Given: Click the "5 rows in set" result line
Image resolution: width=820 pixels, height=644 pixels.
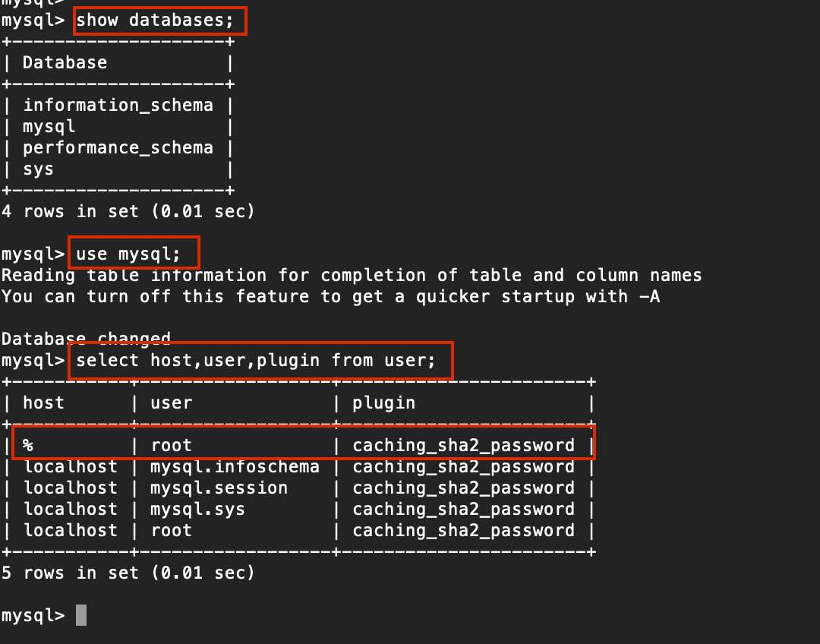Looking at the screenshot, I should pyautogui.click(x=128, y=573).
